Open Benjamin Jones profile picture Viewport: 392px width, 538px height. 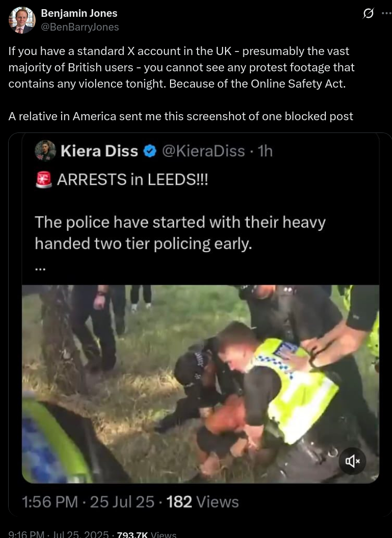(x=22, y=20)
